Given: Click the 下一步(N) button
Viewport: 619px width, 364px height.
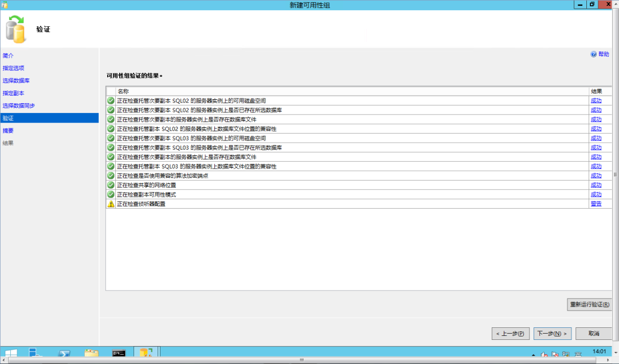Looking at the screenshot, I should click(552, 334).
